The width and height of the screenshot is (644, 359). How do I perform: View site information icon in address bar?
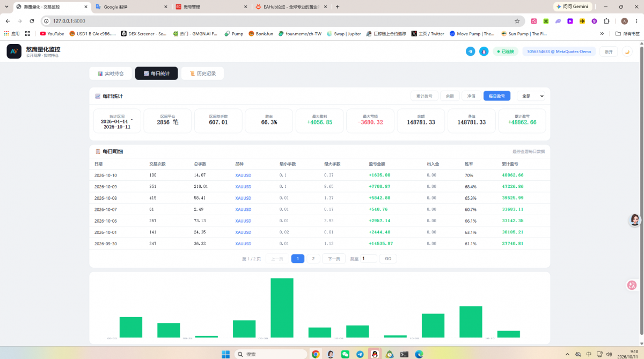click(46, 21)
